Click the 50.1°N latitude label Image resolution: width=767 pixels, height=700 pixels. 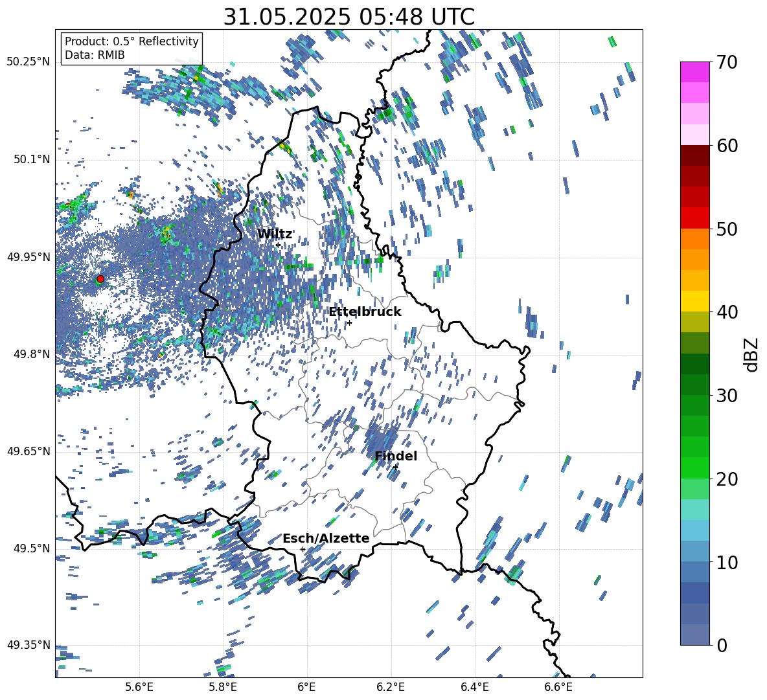coord(31,159)
